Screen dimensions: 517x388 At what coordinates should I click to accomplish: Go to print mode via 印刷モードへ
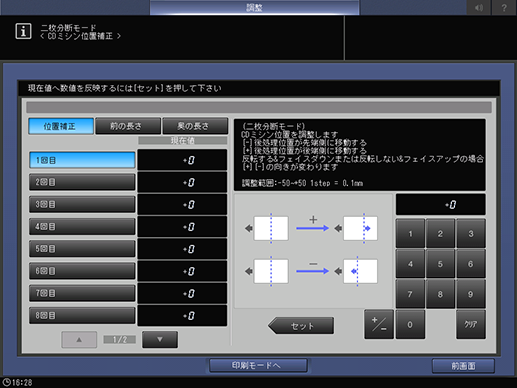click(x=258, y=365)
